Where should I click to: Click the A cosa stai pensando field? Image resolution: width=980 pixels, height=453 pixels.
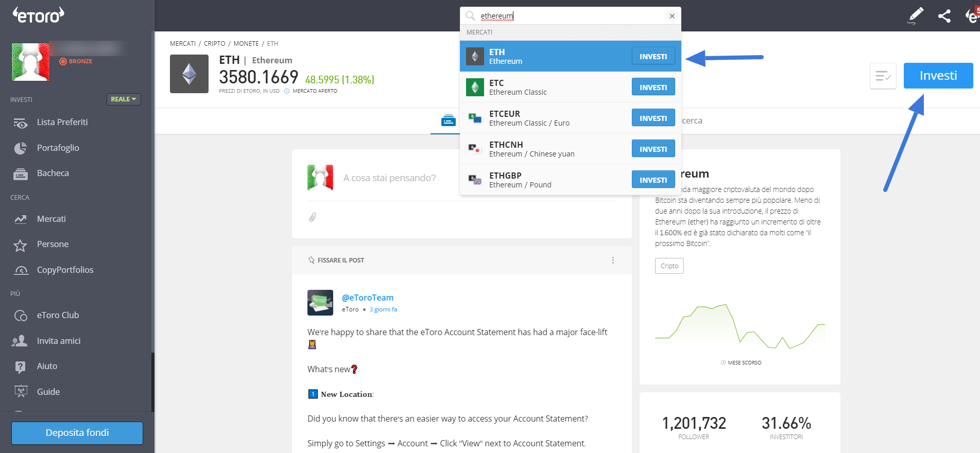[390, 178]
